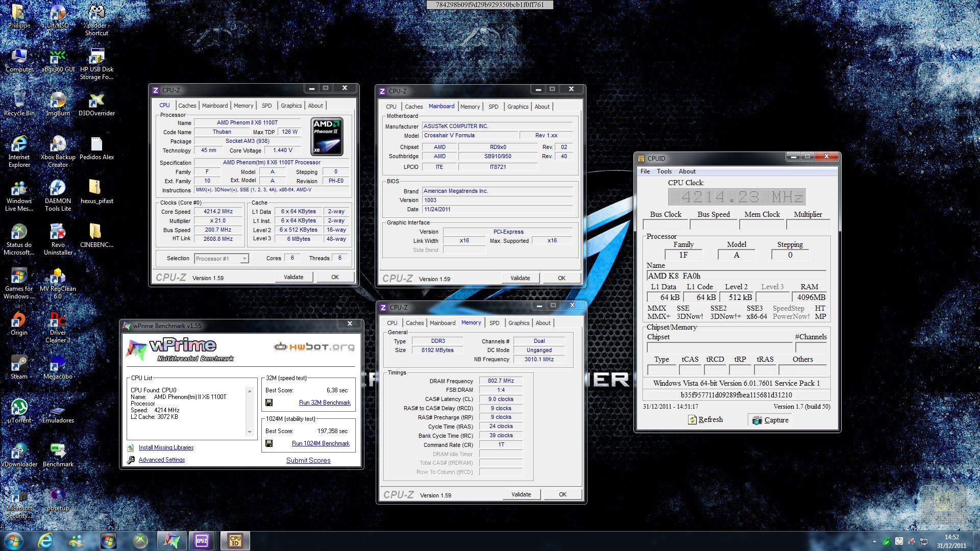The height and width of the screenshot is (551, 980).
Task: Run the 32M Benchmark link
Action: click(x=325, y=403)
